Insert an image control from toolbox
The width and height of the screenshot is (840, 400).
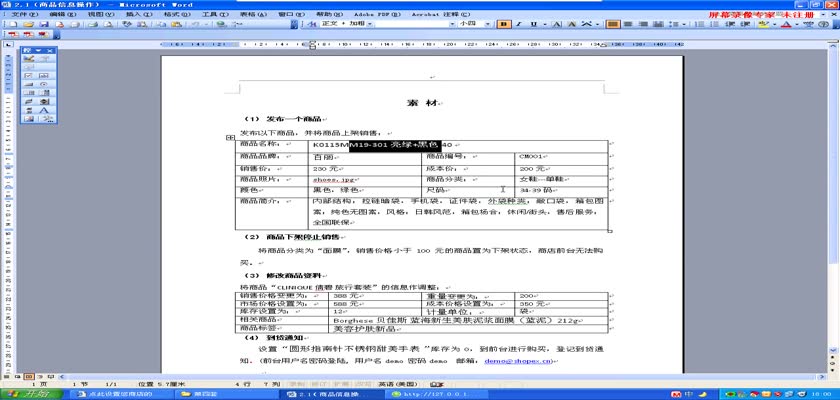tap(29, 119)
